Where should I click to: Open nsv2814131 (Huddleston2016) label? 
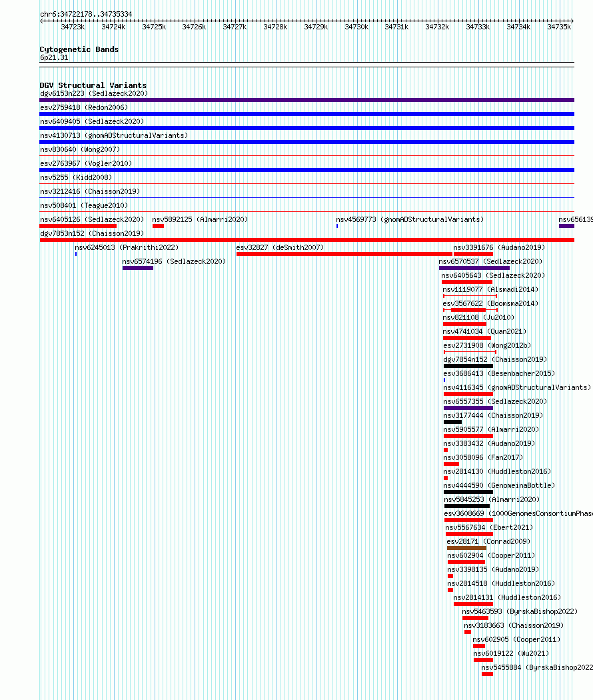click(507, 598)
